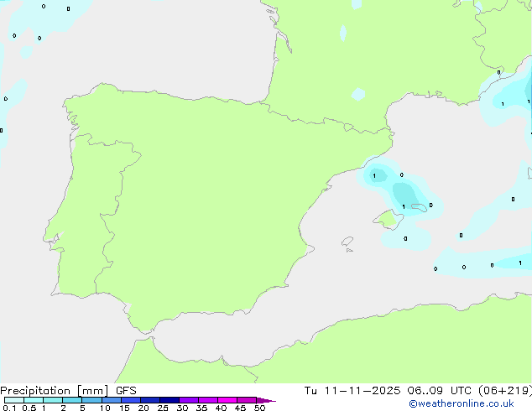The width and height of the screenshot is (532, 411).
Task: Open the weatheronline.co.uk link
Action: click(x=462, y=403)
